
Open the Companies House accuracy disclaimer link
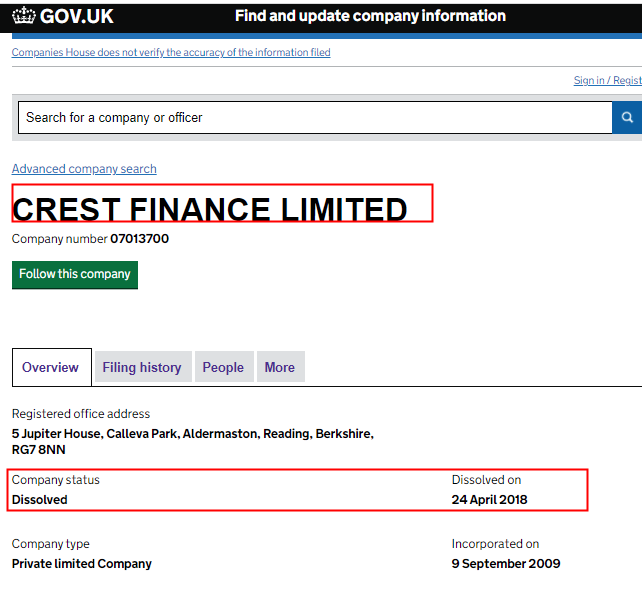(171, 53)
